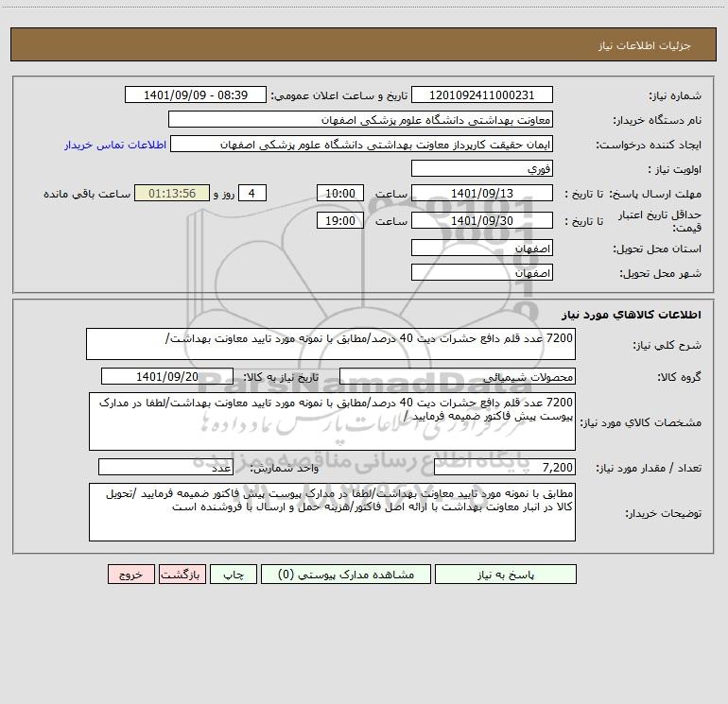The width and height of the screenshot is (728, 704).
Task: Open اطلاعات تماس خریدار link
Action: pyautogui.click(x=115, y=145)
